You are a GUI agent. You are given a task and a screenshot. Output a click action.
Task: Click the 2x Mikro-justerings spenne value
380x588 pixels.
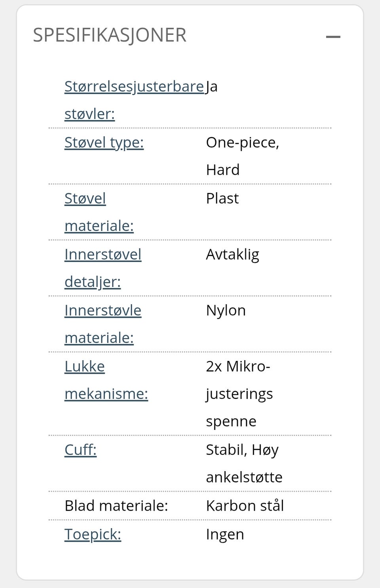point(239,394)
